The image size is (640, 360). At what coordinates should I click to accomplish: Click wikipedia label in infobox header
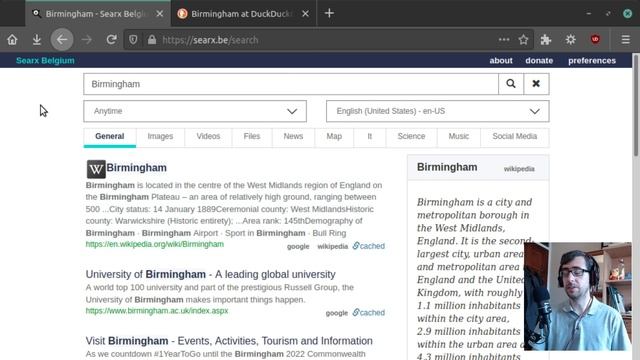click(x=519, y=169)
